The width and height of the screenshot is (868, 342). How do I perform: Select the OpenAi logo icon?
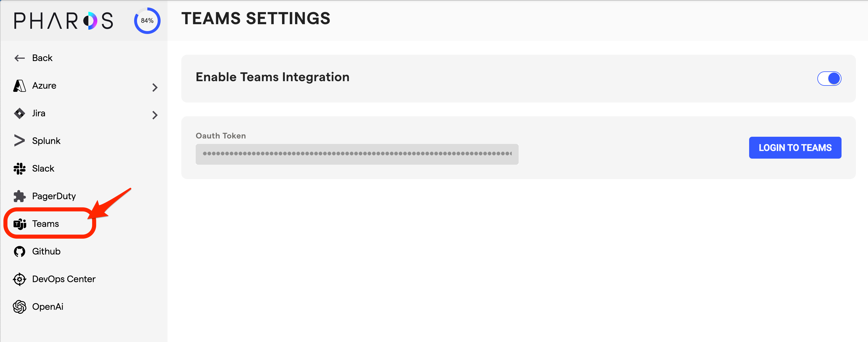click(x=20, y=307)
